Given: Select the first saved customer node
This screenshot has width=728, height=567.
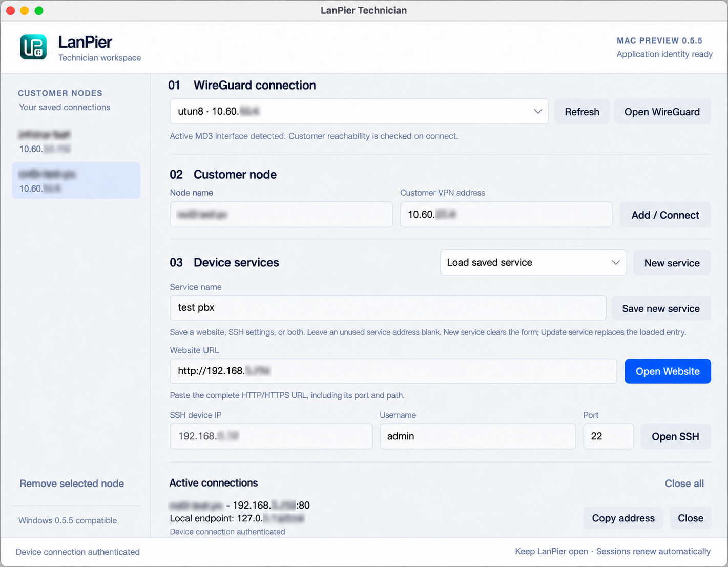Looking at the screenshot, I should click(76, 141).
